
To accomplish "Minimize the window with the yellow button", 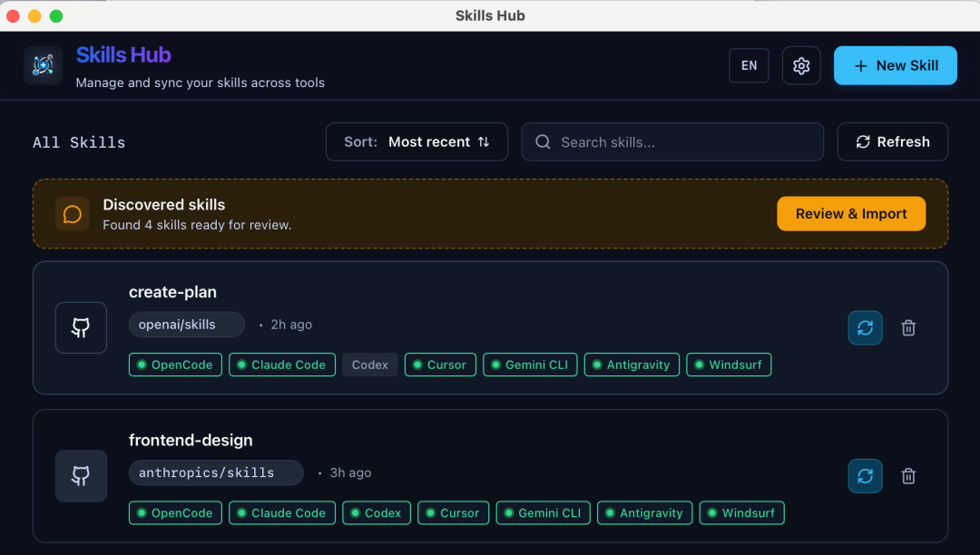I will tap(35, 15).
